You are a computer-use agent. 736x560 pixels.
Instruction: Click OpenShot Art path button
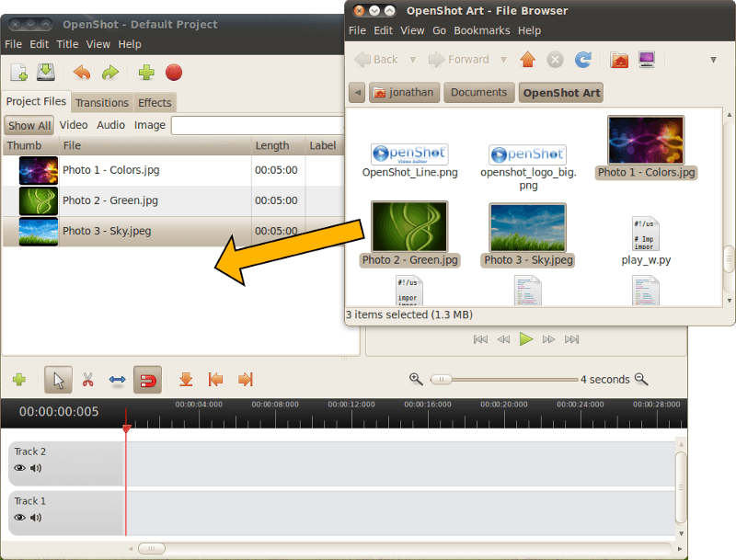561,92
